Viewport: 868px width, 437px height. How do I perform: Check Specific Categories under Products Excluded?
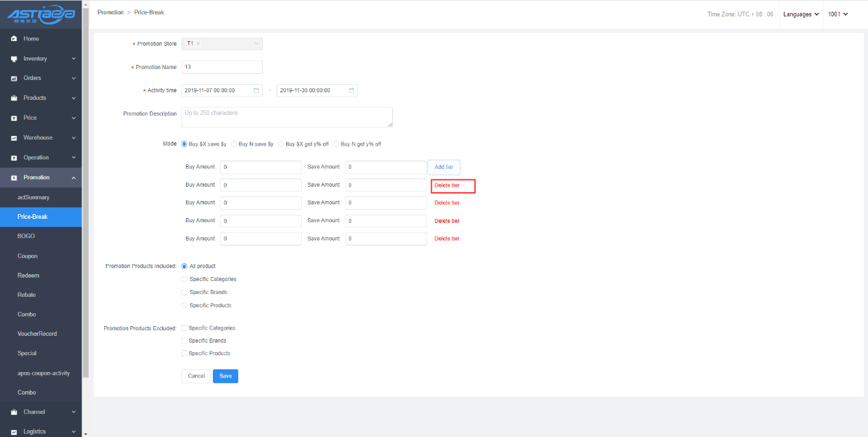click(184, 328)
